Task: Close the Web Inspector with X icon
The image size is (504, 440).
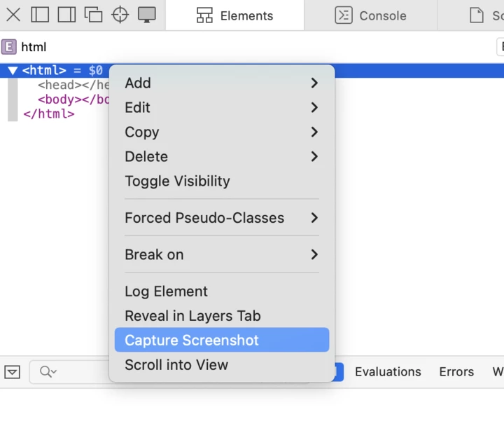Action: coord(13,15)
